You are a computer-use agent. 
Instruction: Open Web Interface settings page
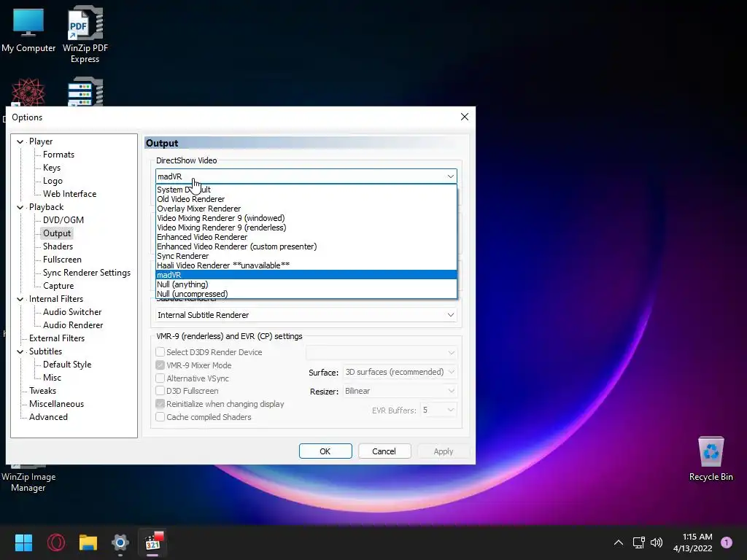(69, 194)
